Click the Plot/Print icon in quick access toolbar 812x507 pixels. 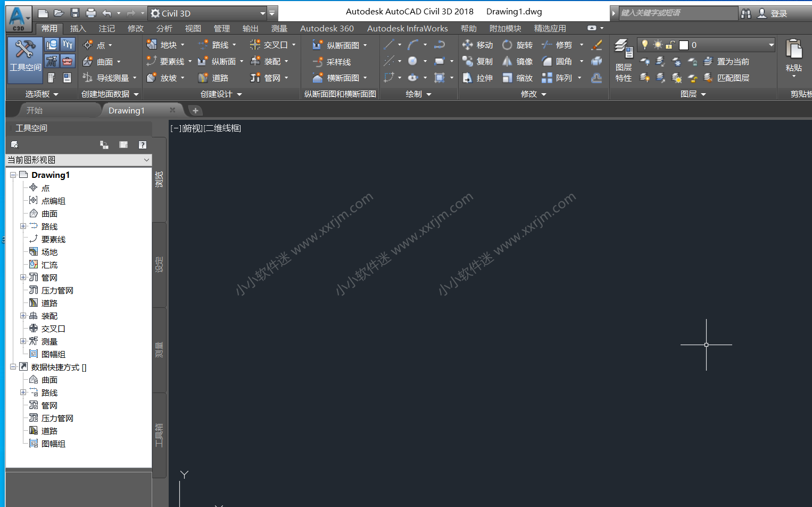tap(91, 13)
